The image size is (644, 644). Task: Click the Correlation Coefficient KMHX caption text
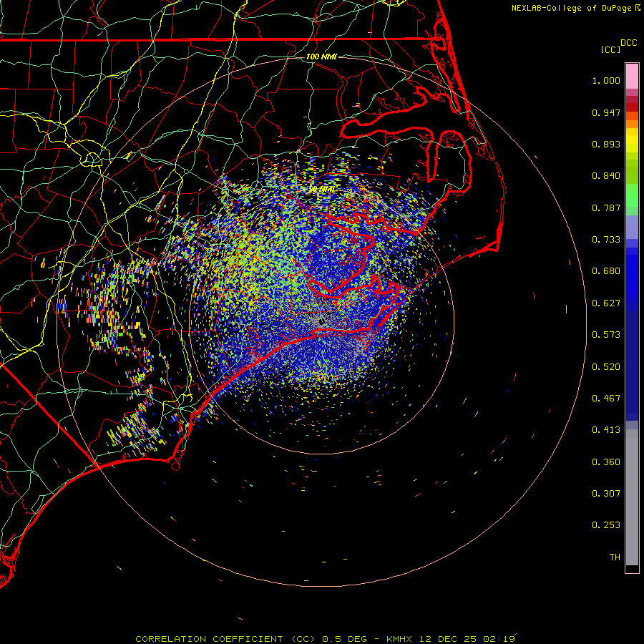click(325, 639)
